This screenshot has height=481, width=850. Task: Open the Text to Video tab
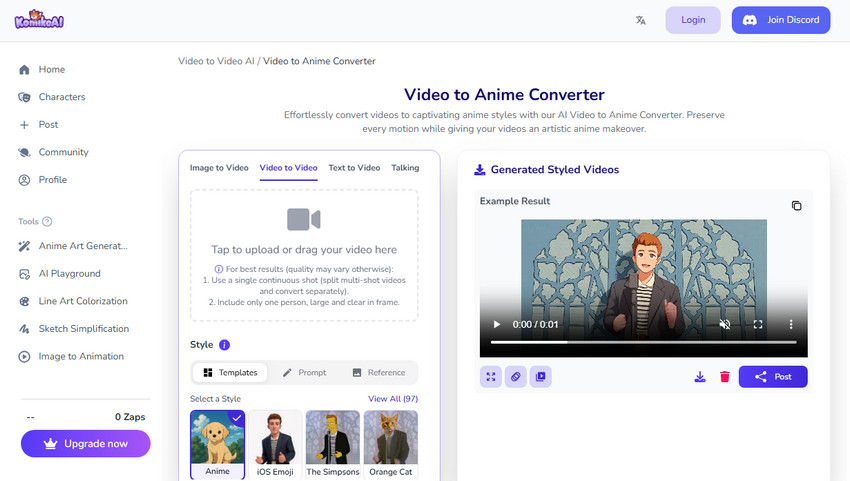point(354,168)
